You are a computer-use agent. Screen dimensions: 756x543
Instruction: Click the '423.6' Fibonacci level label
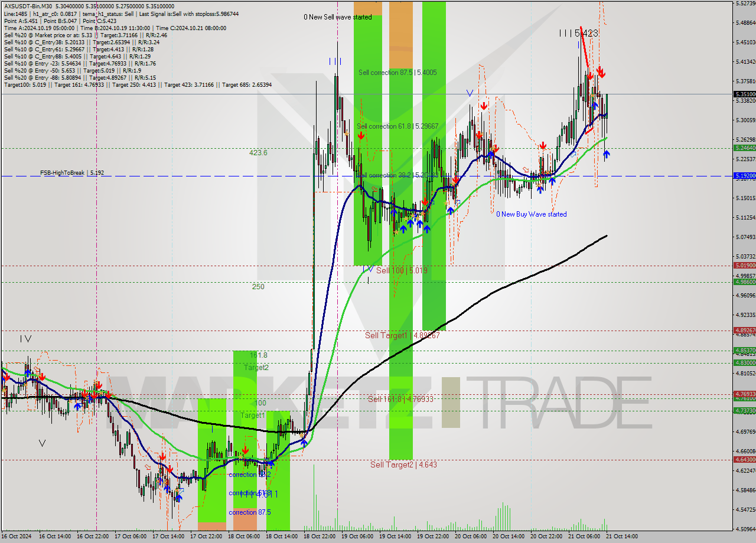[258, 152]
